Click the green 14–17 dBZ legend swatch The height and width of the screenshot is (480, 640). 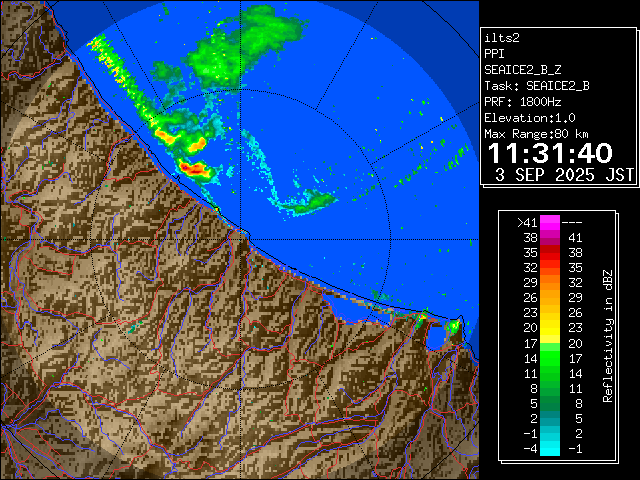pyautogui.click(x=549, y=357)
